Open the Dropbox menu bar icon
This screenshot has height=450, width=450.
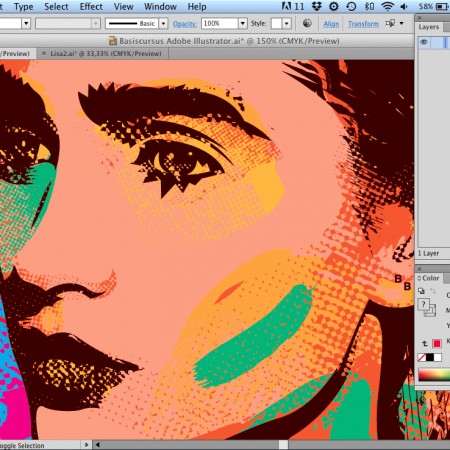[x=317, y=6]
